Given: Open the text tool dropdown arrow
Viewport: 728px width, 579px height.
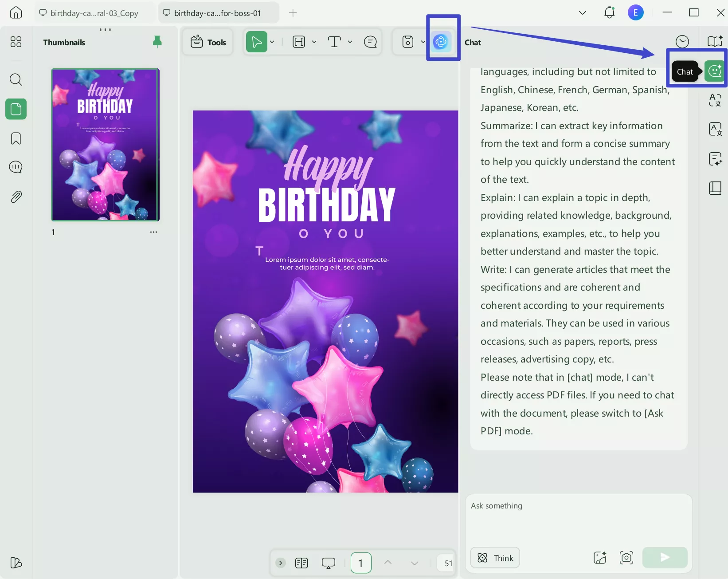Looking at the screenshot, I should click(x=350, y=42).
